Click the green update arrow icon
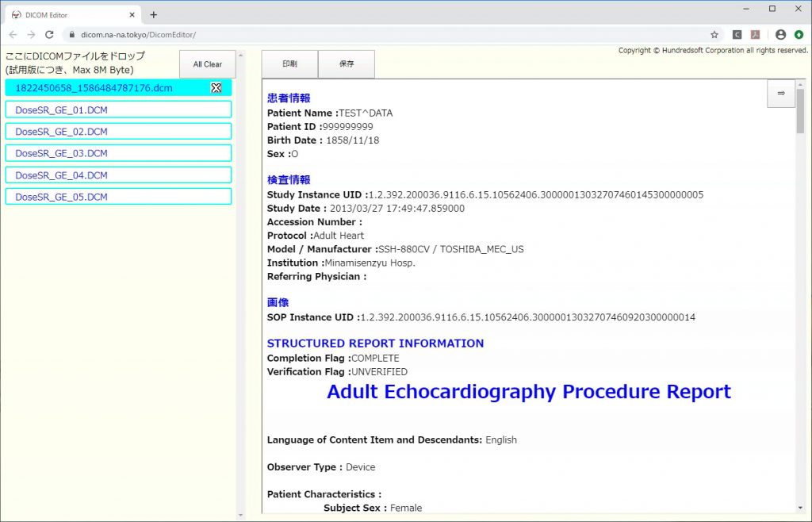Viewport: 812px width, 522px height. click(x=799, y=35)
